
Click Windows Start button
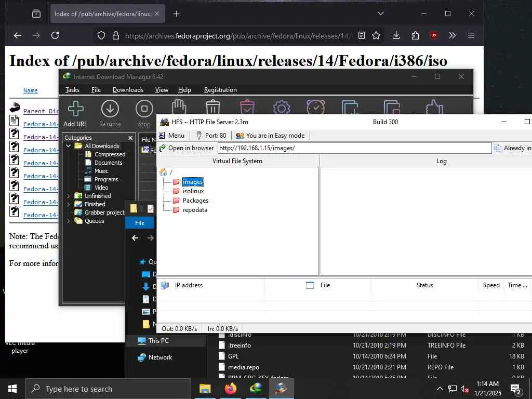point(12,389)
